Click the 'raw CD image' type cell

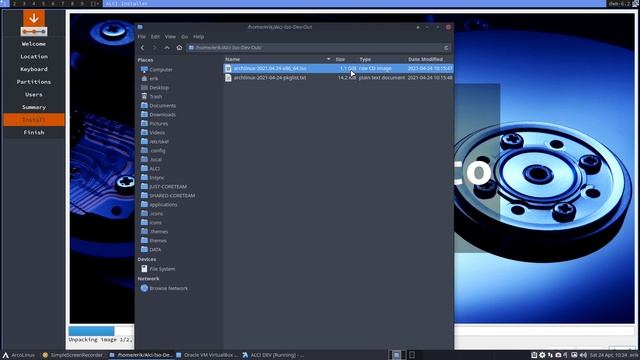coord(375,69)
